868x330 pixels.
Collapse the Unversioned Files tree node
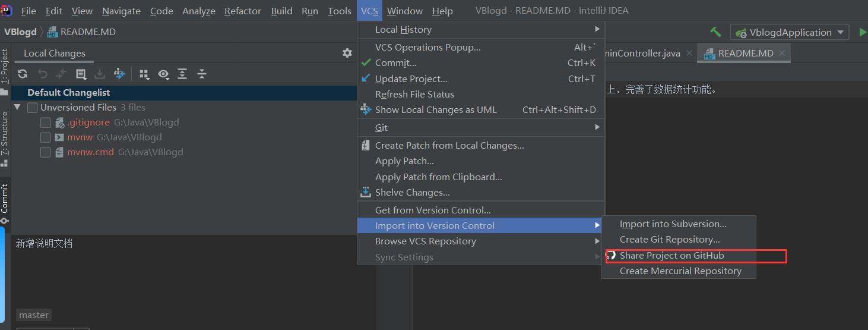pos(17,108)
